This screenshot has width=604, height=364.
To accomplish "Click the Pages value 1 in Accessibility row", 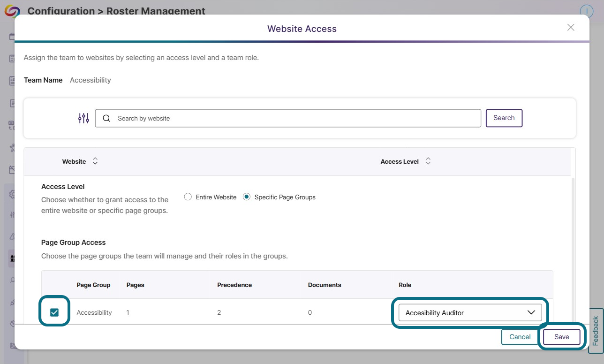I will click(x=128, y=312).
